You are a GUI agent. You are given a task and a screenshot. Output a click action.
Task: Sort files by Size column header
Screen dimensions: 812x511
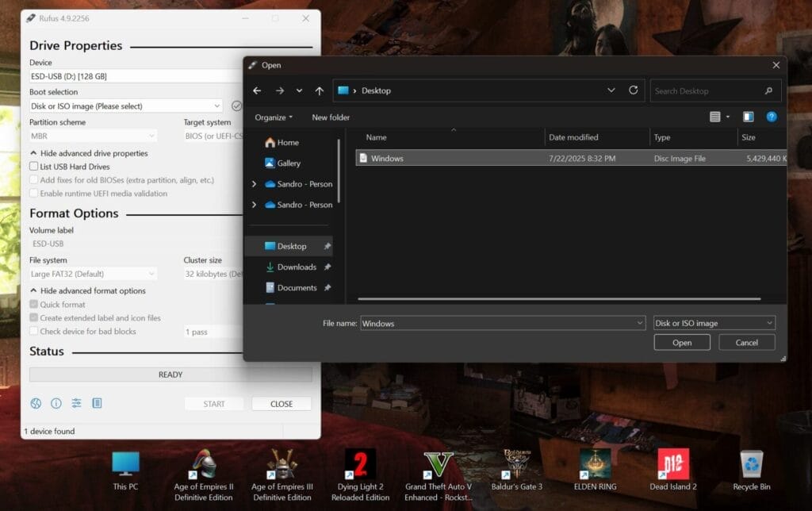(x=749, y=137)
